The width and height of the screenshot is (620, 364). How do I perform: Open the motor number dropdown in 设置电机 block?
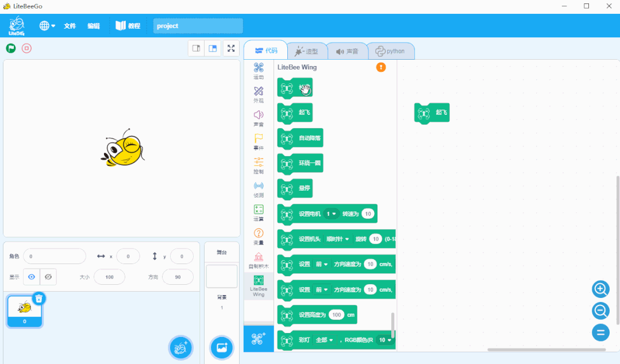click(x=331, y=214)
